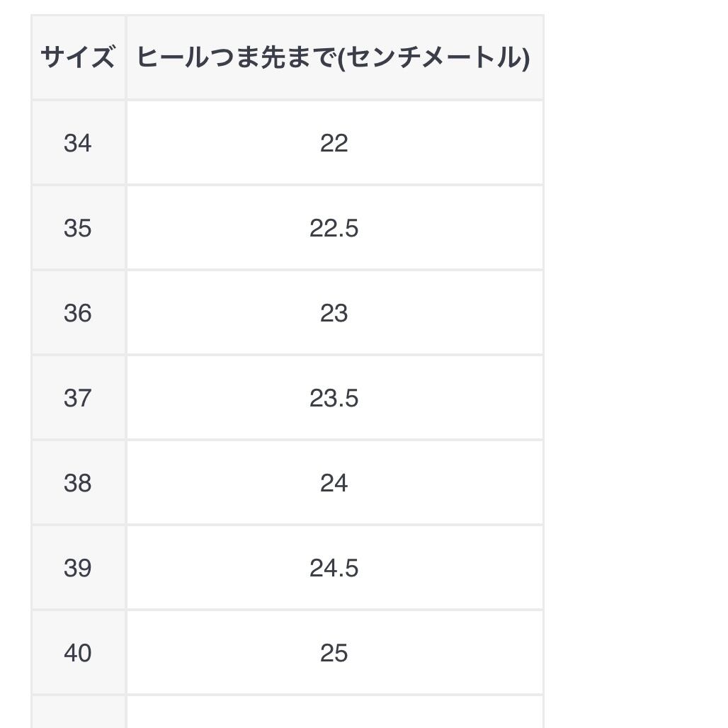
Task: Click the partially visible length cell below 25
Action: pos(334,712)
